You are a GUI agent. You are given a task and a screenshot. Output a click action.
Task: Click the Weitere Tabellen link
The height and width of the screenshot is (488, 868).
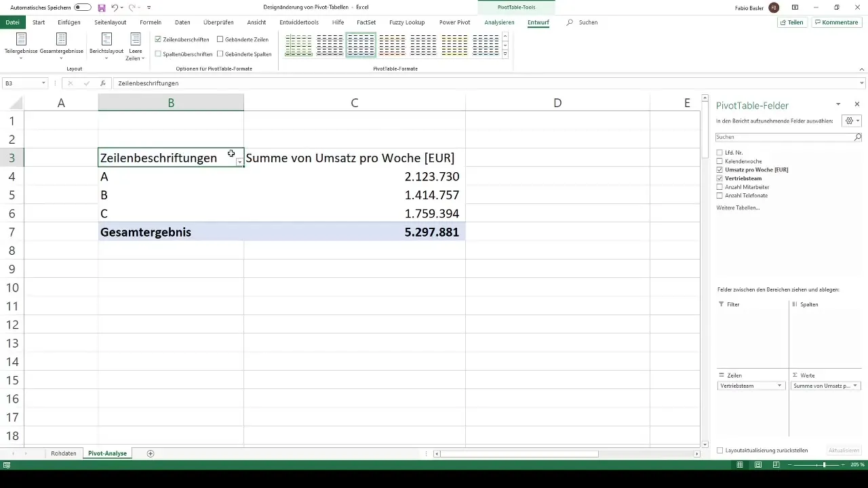[738, 207]
